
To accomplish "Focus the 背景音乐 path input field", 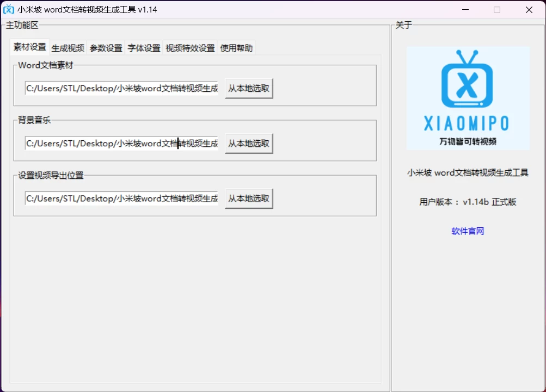I will point(121,144).
